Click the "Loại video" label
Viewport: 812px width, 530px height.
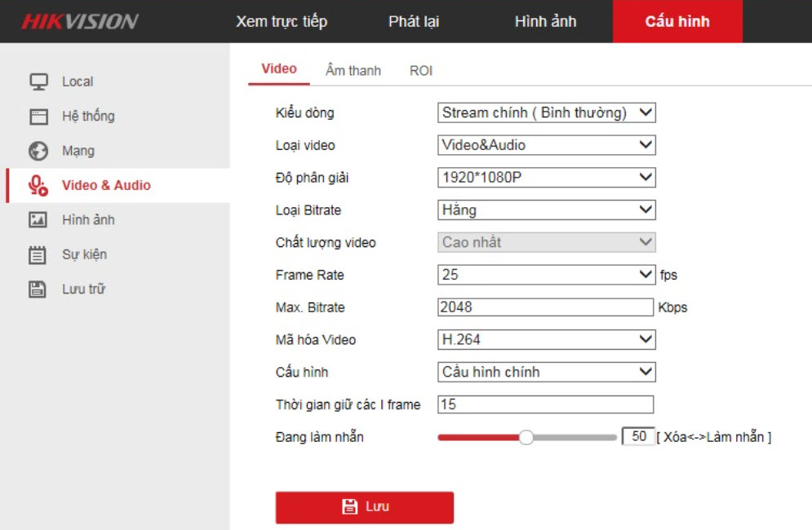pos(305,145)
